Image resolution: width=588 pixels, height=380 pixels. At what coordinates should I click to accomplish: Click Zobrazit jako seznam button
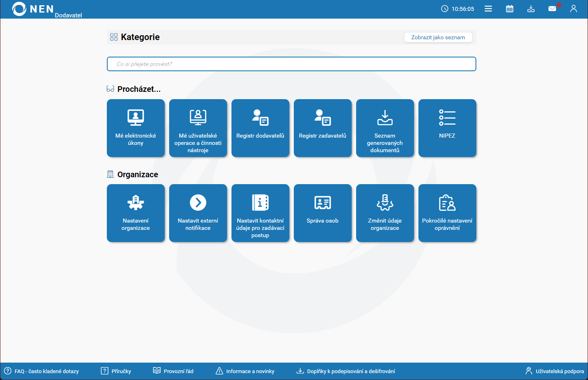pos(438,37)
